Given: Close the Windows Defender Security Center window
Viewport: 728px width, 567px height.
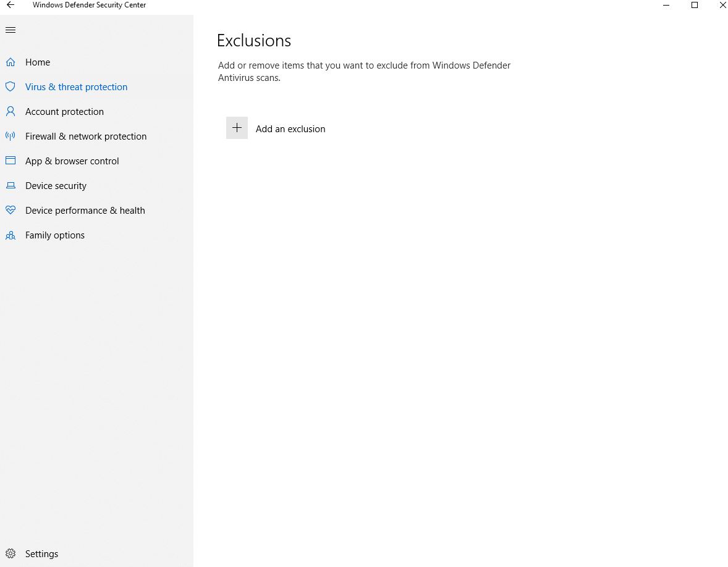Looking at the screenshot, I should click(722, 5).
